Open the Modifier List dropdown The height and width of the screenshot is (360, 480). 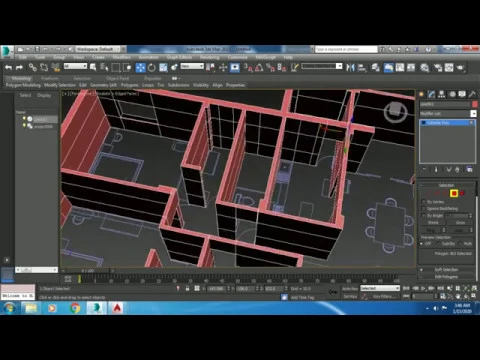click(x=448, y=114)
